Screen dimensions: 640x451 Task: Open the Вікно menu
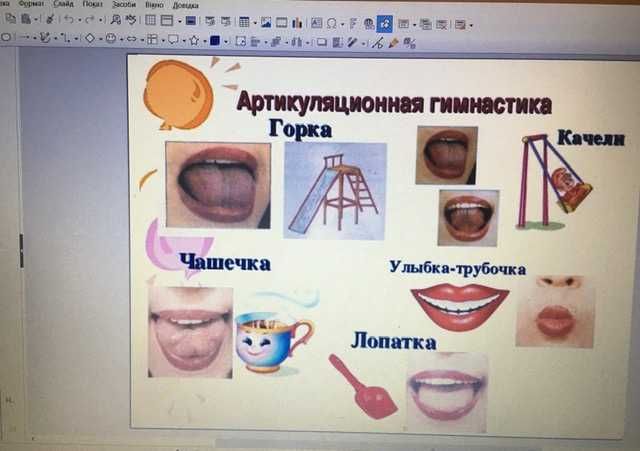(x=154, y=5)
